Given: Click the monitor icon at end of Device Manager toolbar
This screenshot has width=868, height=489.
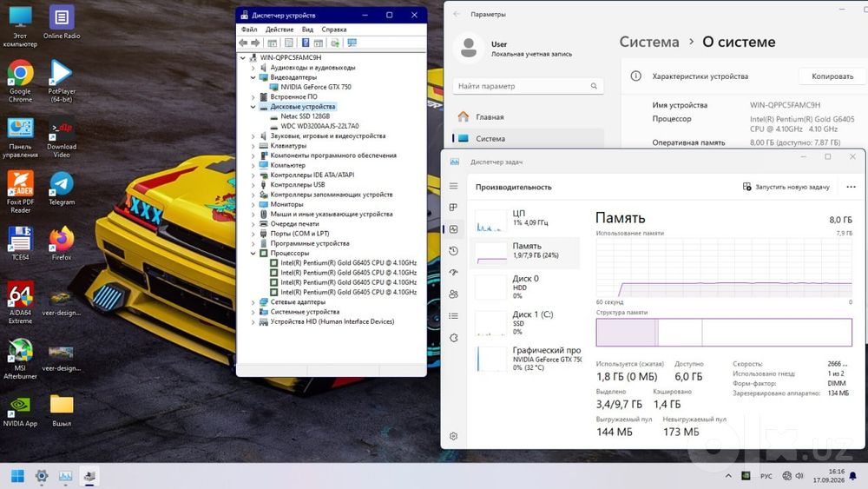Looking at the screenshot, I should [x=352, y=43].
